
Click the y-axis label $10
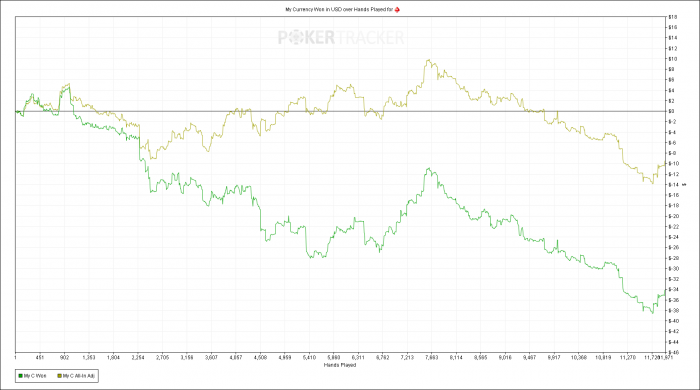[x=672, y=59]
